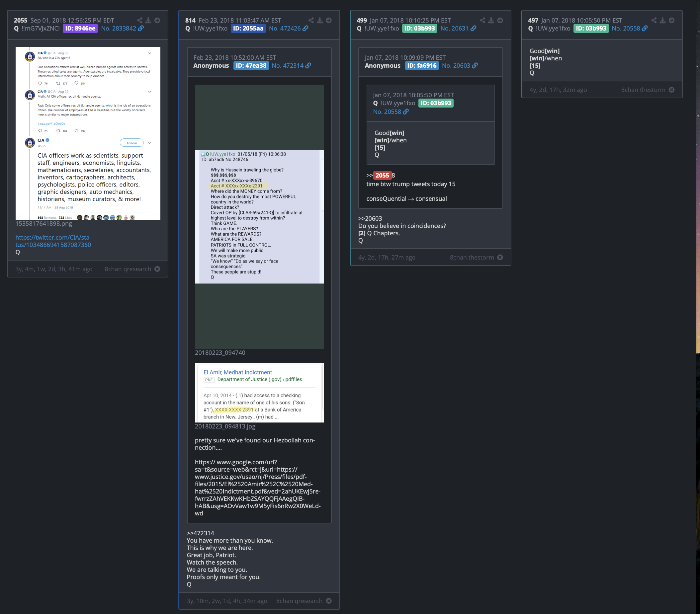Click link icon beside No. 20603
The width and height of the screenshot is (700, 614).
475,65
